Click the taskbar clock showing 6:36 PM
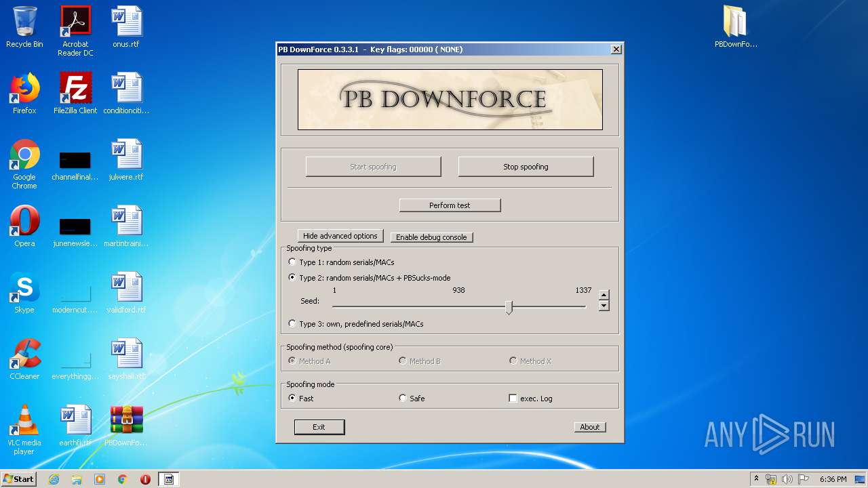The image size is (868, 488). tap(833, 479)
